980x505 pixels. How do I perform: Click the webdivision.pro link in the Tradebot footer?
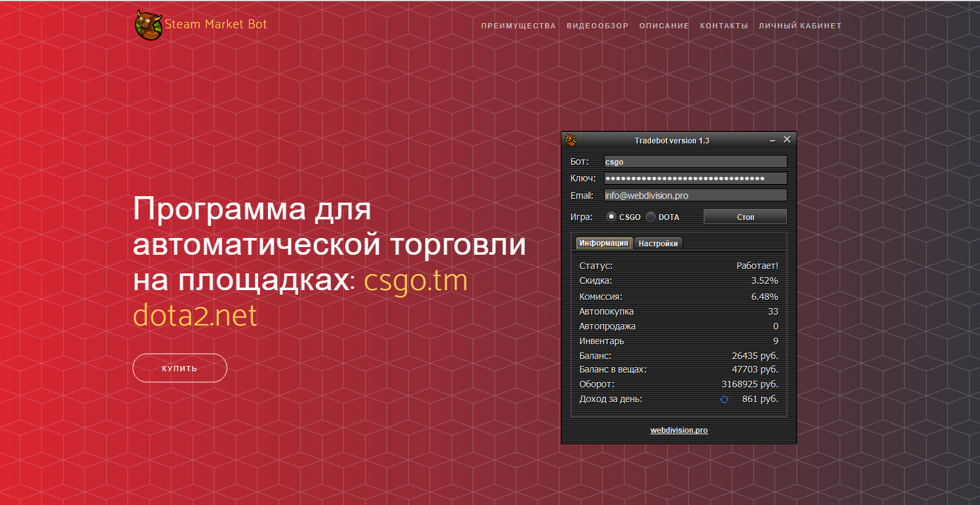[679, 430]
